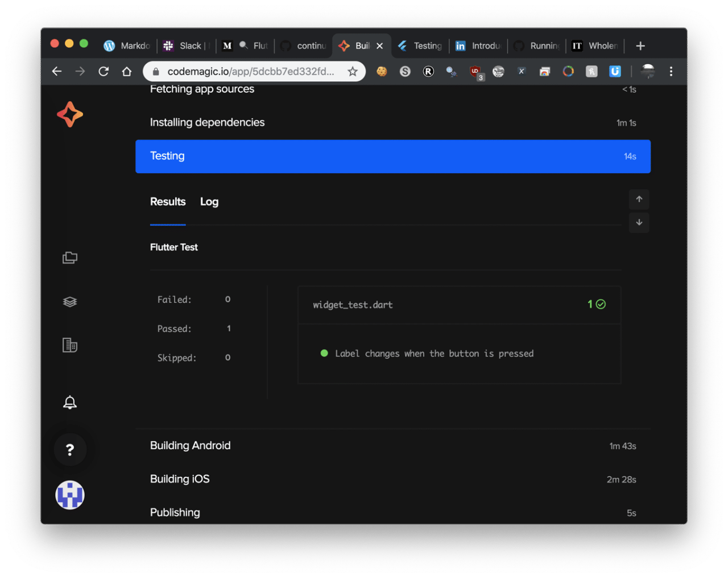This screenshot has height=578, width=728.
Task: Expand the widget_test.dart results row
Action: pos(459,305)
